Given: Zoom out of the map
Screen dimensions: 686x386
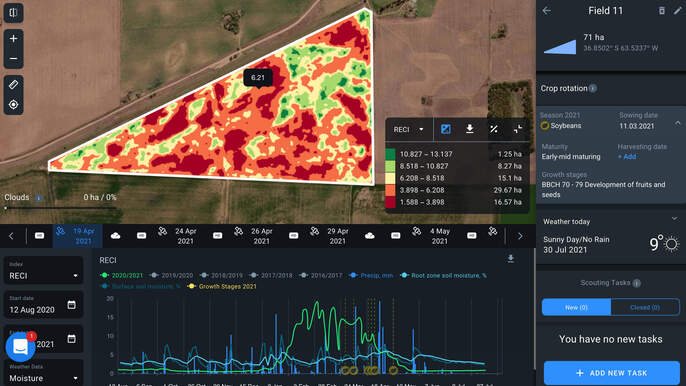Looking at the screenshot, I should pyautogui.click(x=14, y=59).
